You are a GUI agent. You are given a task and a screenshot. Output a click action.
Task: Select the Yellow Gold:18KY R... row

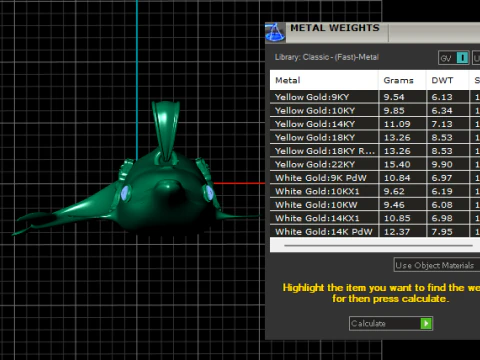[x=375, y=151]
